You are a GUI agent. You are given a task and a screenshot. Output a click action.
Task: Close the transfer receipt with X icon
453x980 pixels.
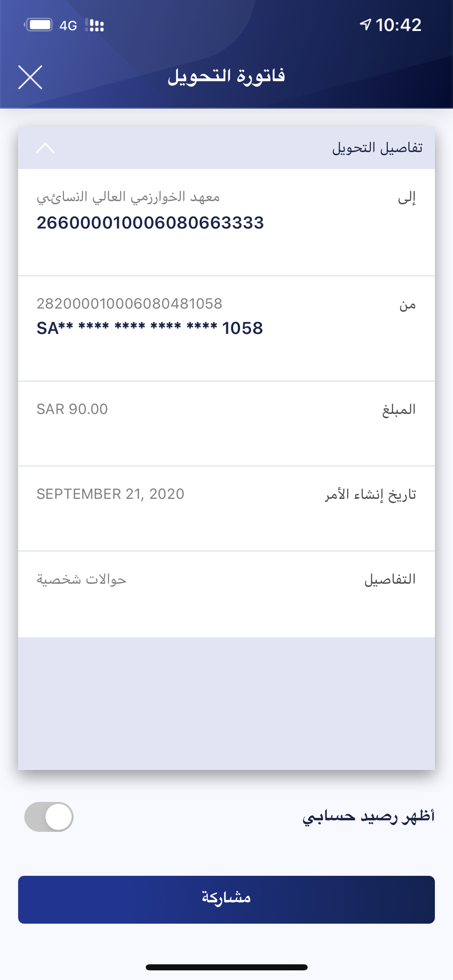point(30,77)
